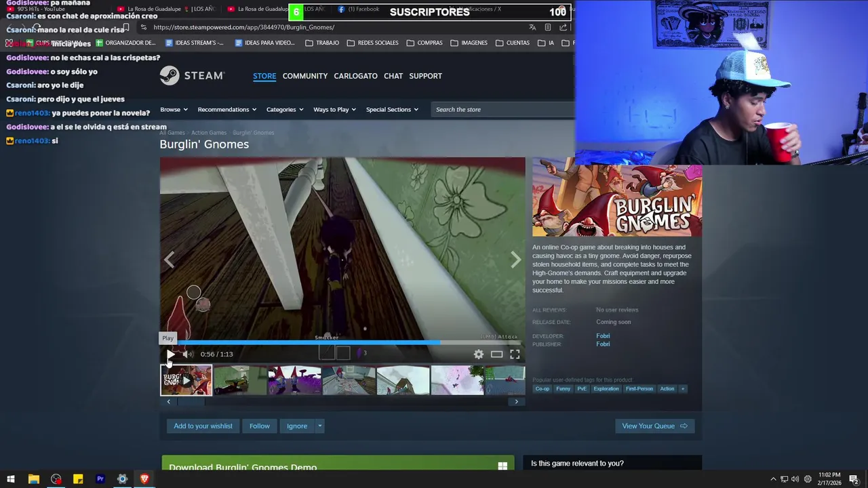Click View Your Queue button
The width and height of the screenshot is (868, 488).
654,426
